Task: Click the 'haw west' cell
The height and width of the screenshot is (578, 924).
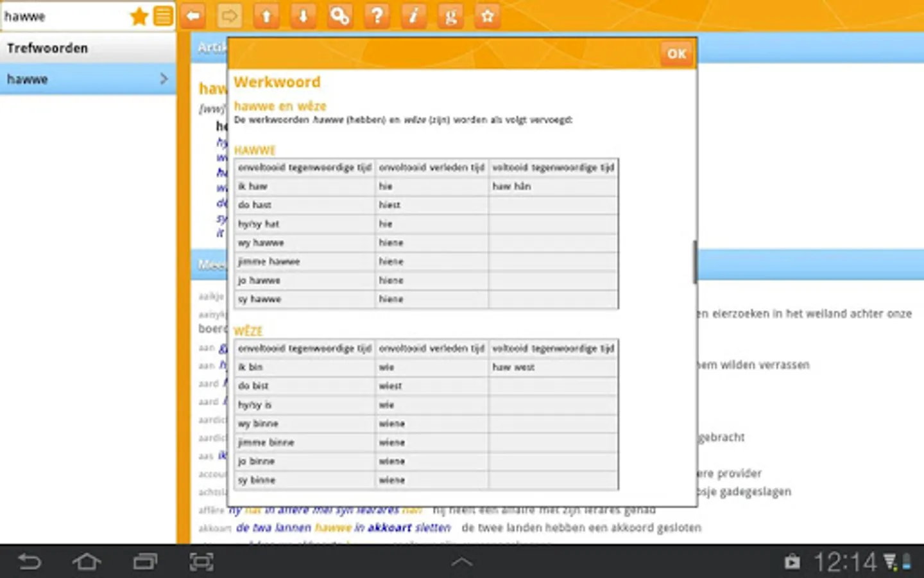Action: click(x=553, y=367)
